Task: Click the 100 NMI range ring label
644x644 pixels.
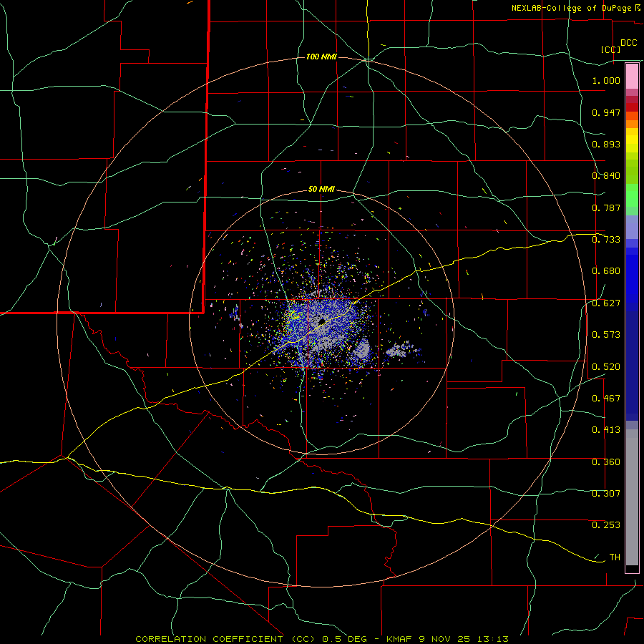Action: 321,57
